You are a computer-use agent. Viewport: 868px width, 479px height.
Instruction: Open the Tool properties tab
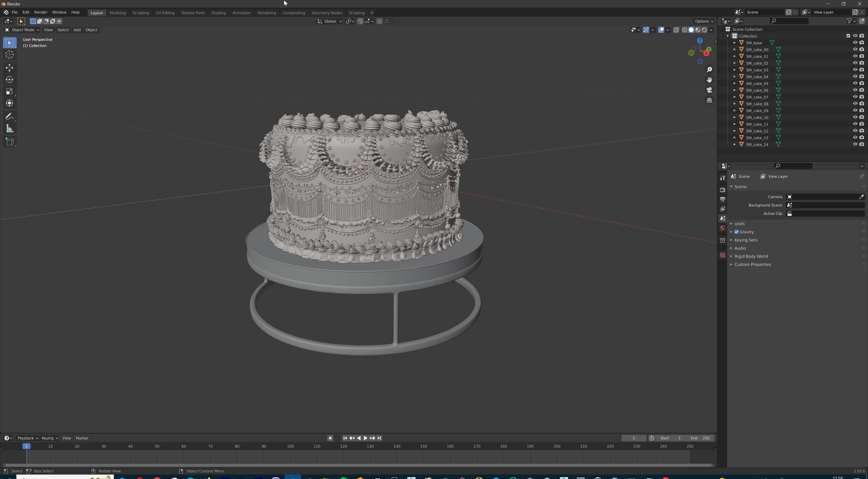click(x=722, y=178)
